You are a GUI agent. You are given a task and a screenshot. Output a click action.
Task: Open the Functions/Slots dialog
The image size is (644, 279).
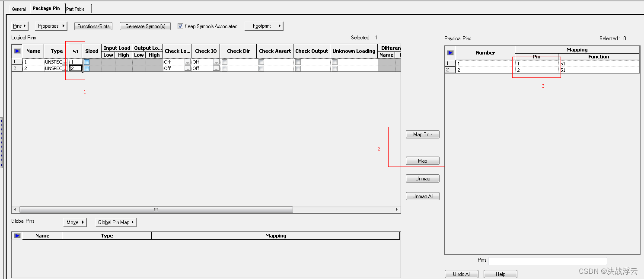93,26
